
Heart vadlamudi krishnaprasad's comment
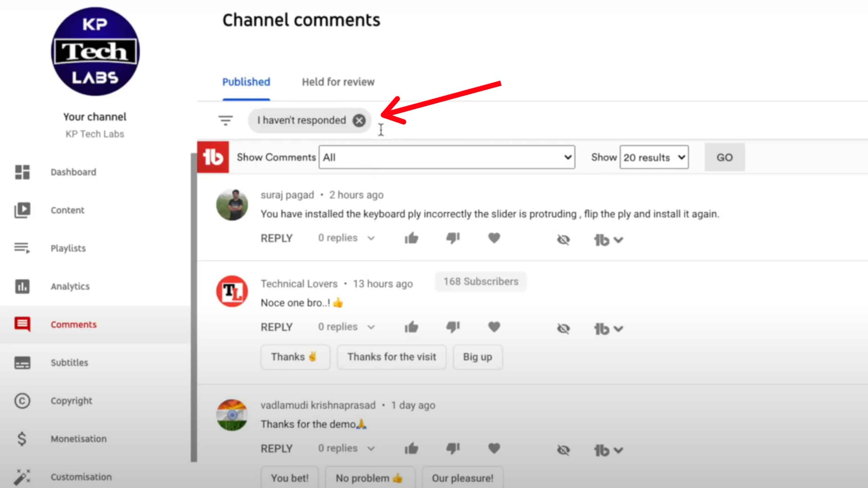point(494,448)
